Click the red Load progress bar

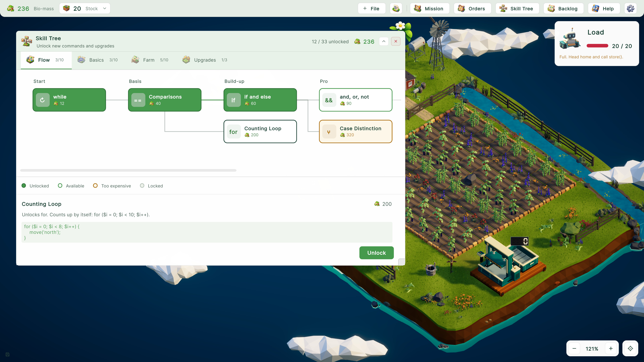(597, 46)
